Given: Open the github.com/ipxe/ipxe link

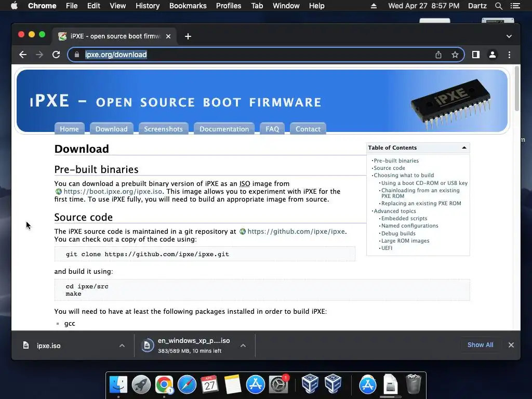Looking at the screenshot, I should [x=296, y=231].
